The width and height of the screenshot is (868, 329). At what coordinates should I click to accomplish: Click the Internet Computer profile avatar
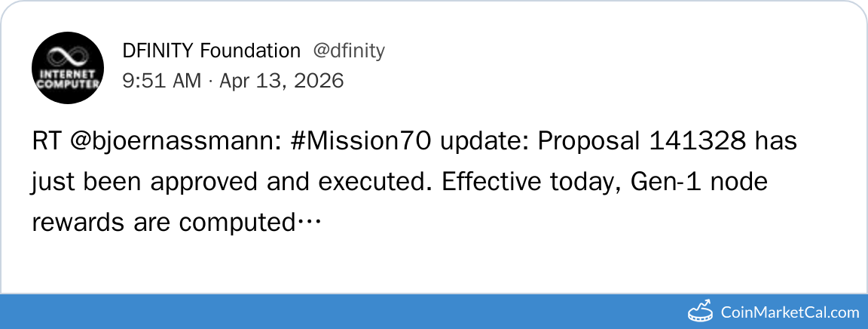coord(68,68)
